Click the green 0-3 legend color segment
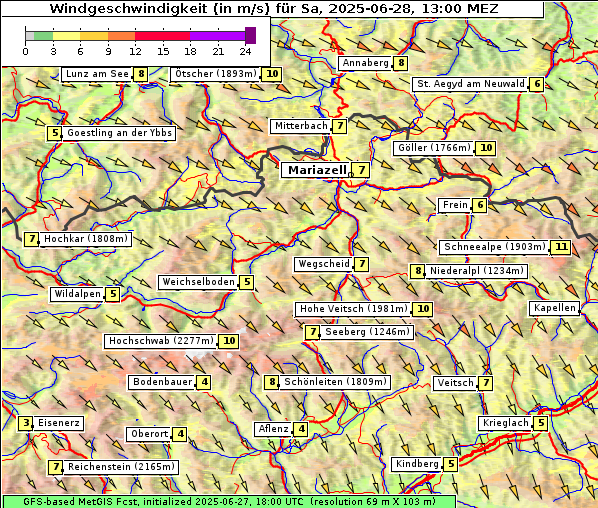This screenshot has height=508, width=598. (x=43, y=36)
